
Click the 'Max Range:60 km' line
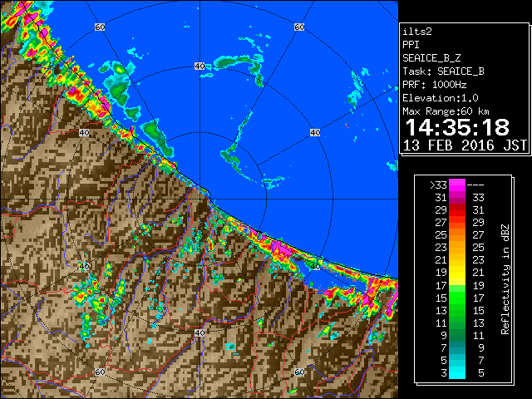446,111
